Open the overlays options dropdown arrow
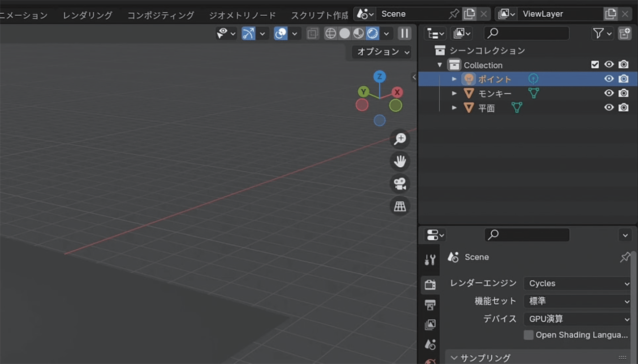 click(294, 33)
